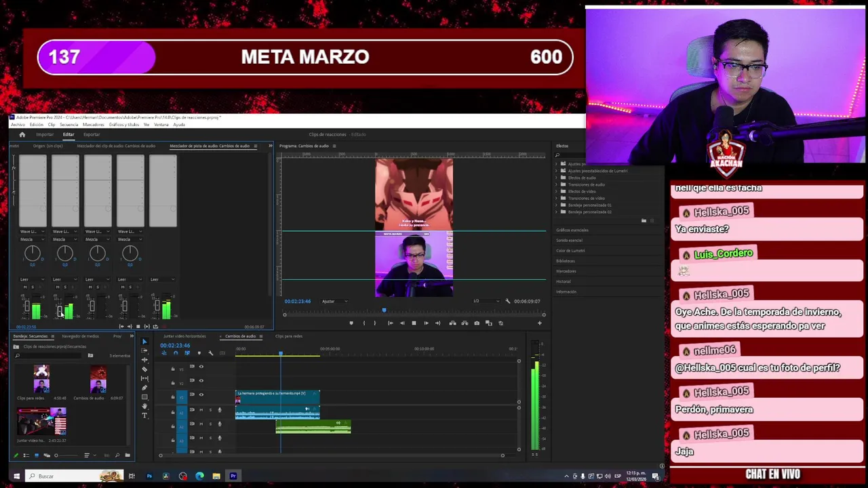
Task: Open Sonido esencial panel
Action: tap(569, 240)
